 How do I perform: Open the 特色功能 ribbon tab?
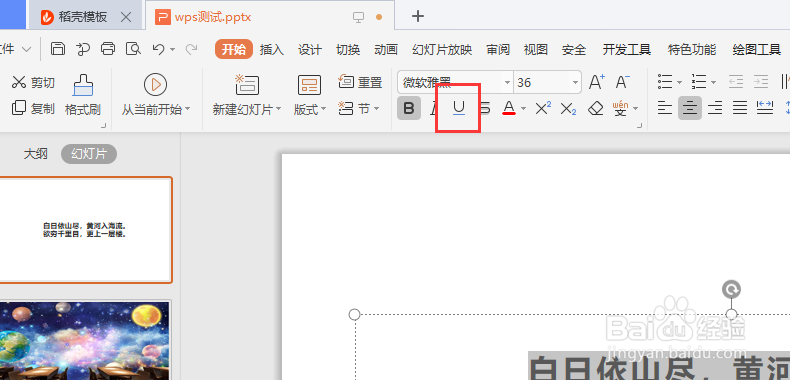pos(692,49)
